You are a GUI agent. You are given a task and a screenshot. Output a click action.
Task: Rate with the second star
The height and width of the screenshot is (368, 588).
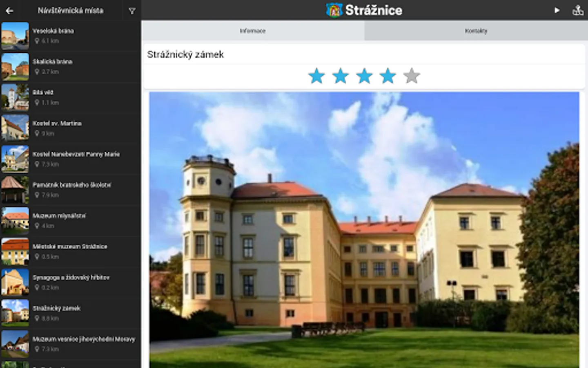(x=340, y=76)
